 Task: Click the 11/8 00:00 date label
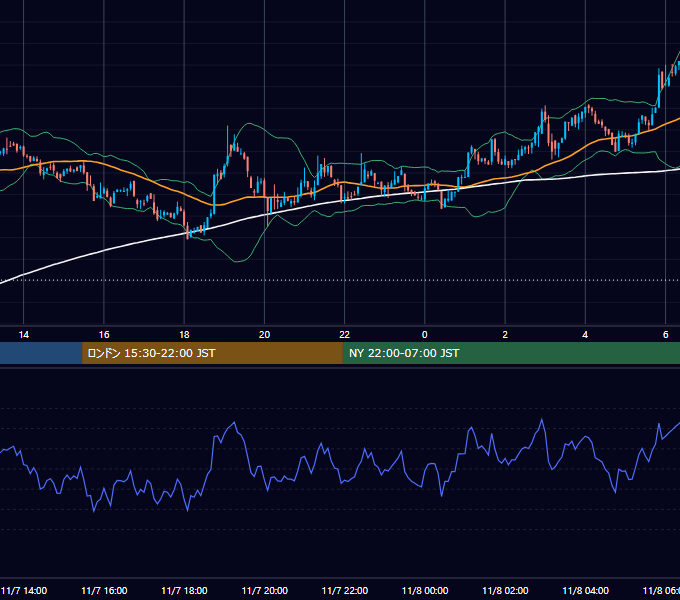tap(425, 590)
